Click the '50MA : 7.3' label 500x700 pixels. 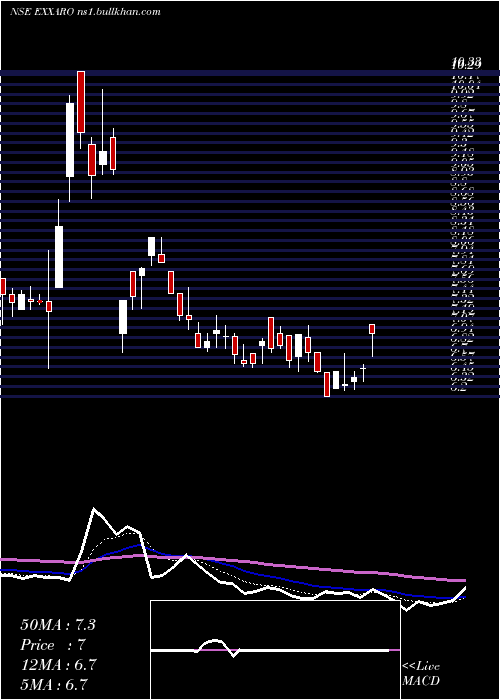tap(58, 624)
